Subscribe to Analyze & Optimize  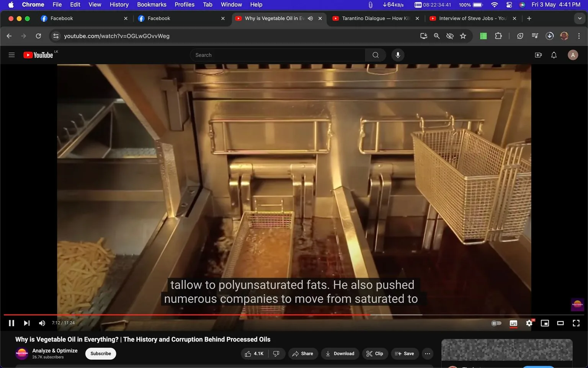pos(100,353)
